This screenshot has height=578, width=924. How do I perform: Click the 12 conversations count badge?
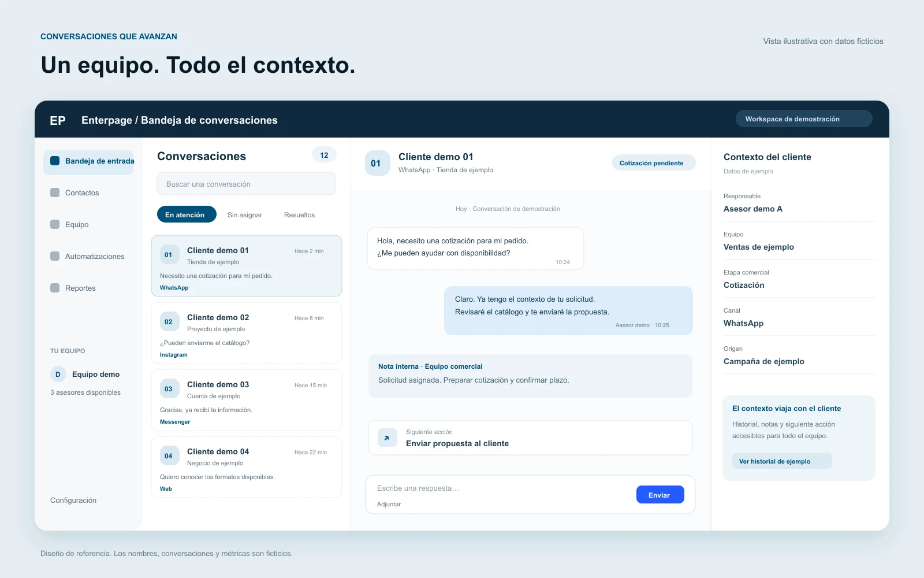(x=324, y=155)
